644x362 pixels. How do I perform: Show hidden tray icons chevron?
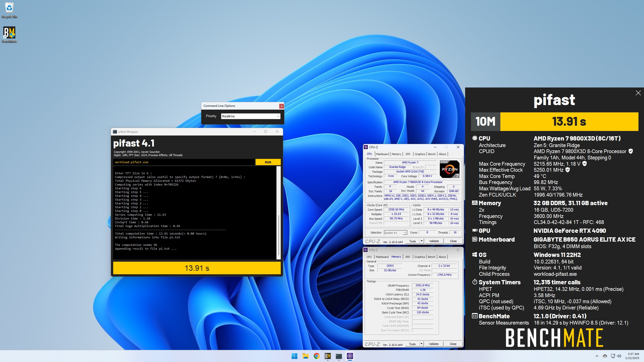point(597,356)
